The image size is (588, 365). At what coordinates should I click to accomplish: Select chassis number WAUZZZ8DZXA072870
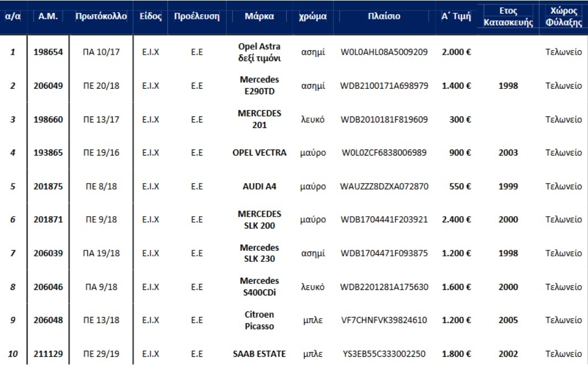coord(384,186)
